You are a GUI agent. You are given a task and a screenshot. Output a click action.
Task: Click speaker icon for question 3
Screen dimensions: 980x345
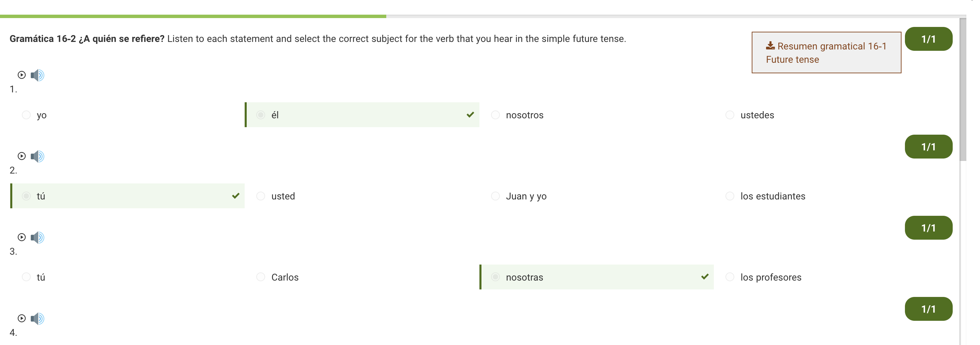37,238
